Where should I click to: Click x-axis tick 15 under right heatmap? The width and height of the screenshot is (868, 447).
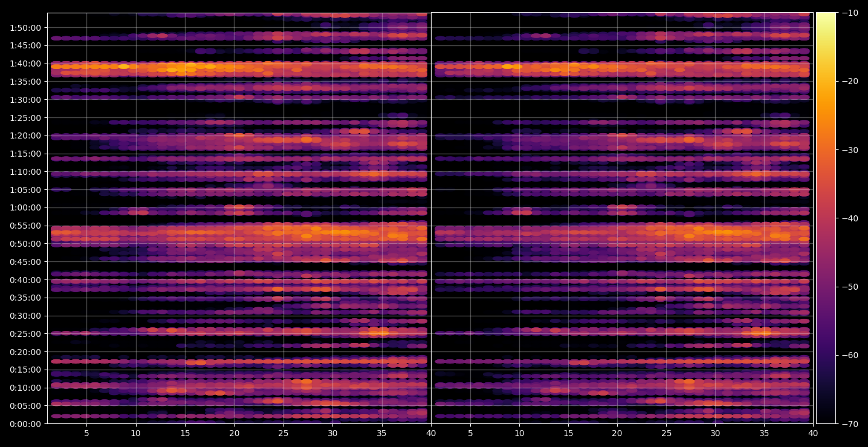568,434
